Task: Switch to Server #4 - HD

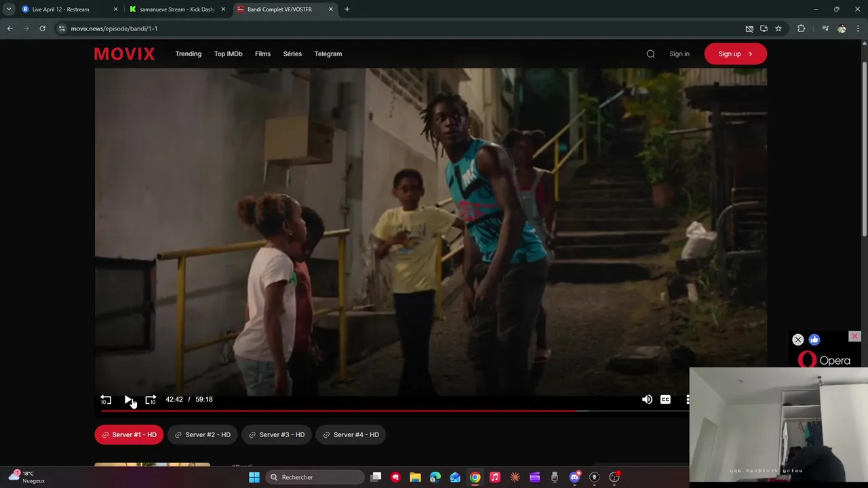Action: [351, 434]
